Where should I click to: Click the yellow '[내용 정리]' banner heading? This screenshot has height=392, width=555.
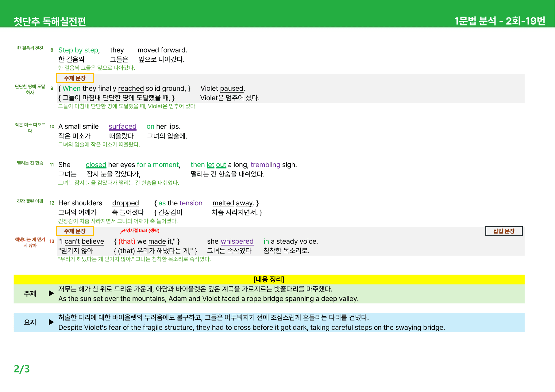pyautogui.click(x=269, y=279)
